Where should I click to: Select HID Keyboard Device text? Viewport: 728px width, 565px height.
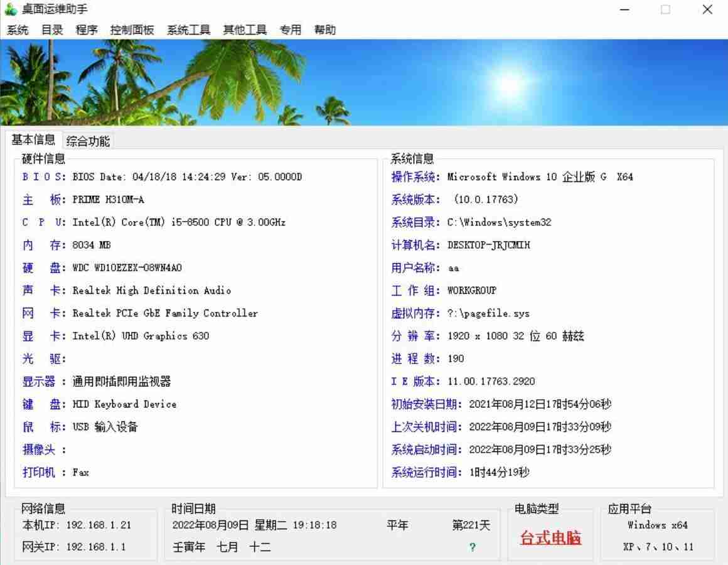pos(124,404)
